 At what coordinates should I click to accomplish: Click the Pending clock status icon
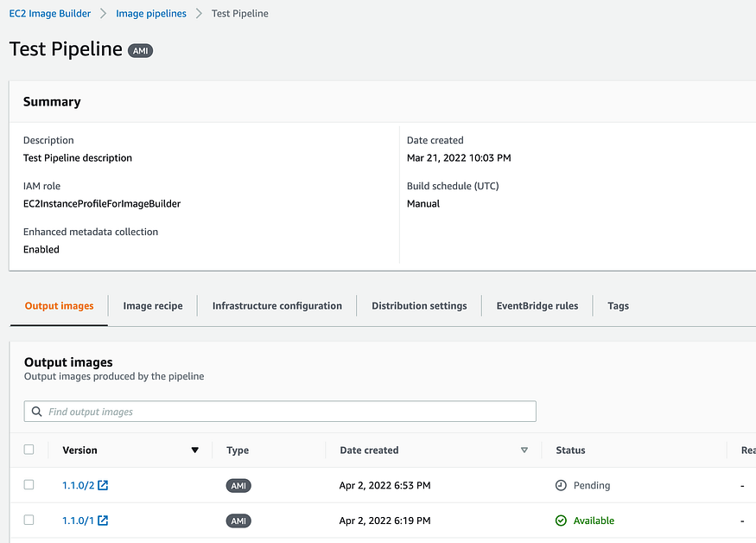point(561,485)
